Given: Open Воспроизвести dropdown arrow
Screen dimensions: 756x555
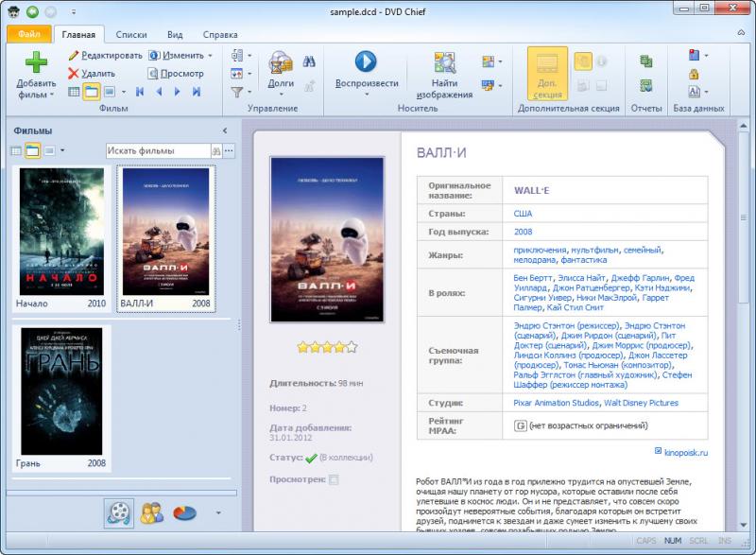Looking at the screenshot, I should pos(367,94).
